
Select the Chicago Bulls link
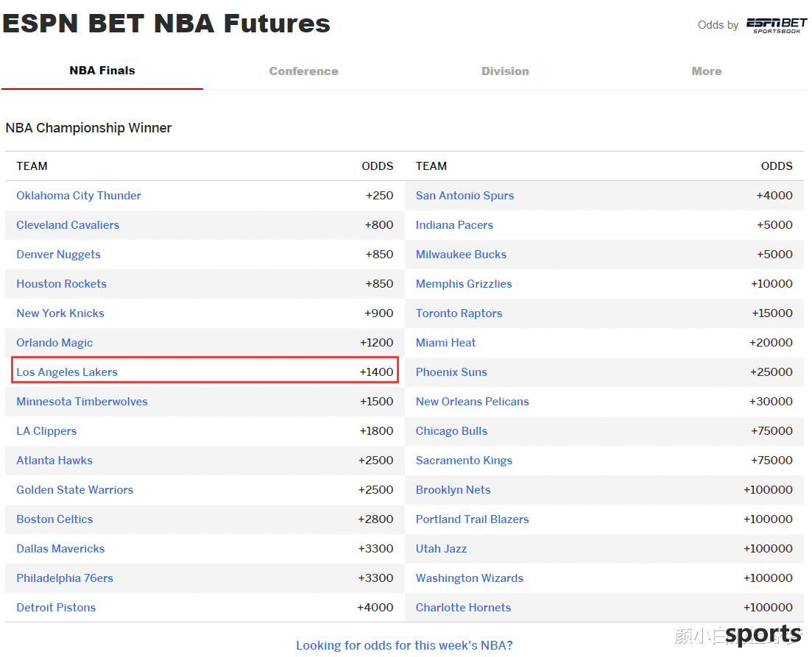[x=451, y=431]
